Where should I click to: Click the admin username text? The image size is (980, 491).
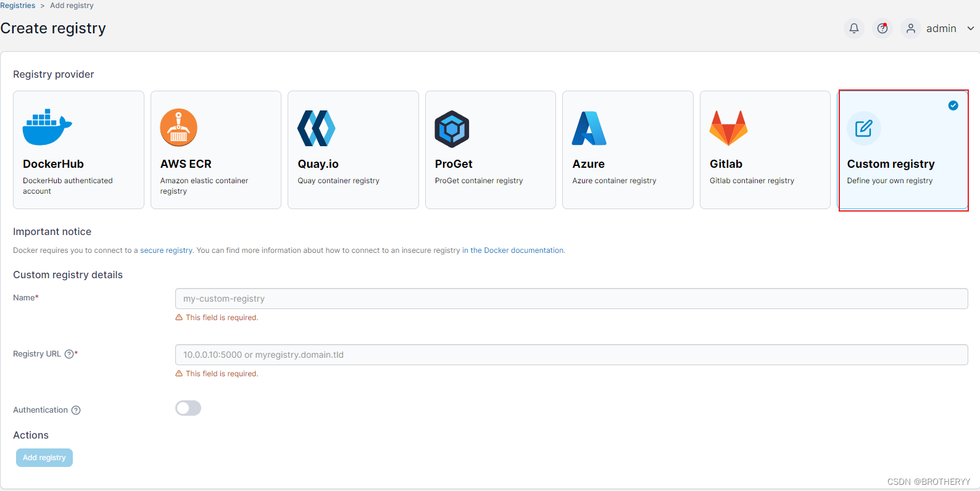point(941,28)
